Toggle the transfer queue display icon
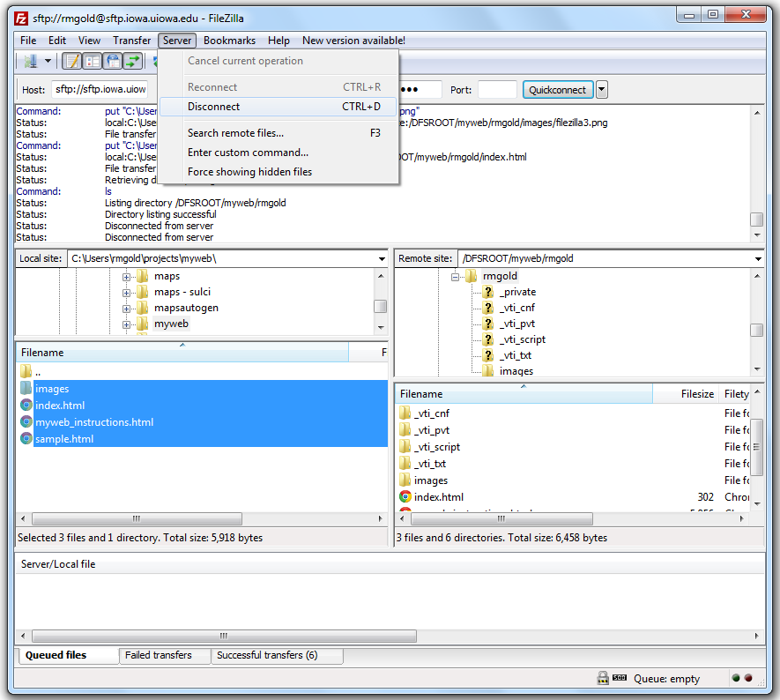Image resolution: width=780 pixels, height=700 pixels. coord(133,61)
